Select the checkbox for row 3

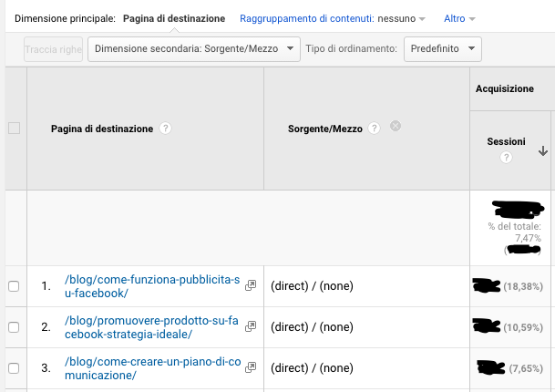coord(14,367)
